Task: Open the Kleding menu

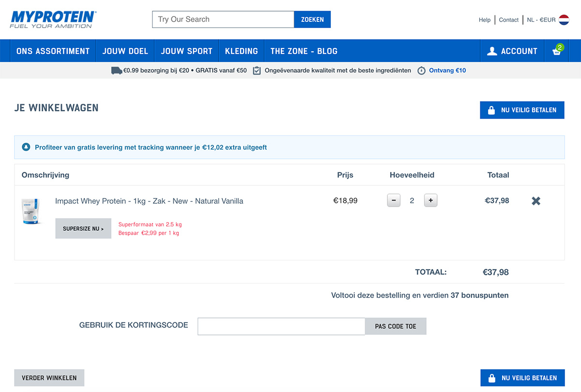Action: [242, 51]
